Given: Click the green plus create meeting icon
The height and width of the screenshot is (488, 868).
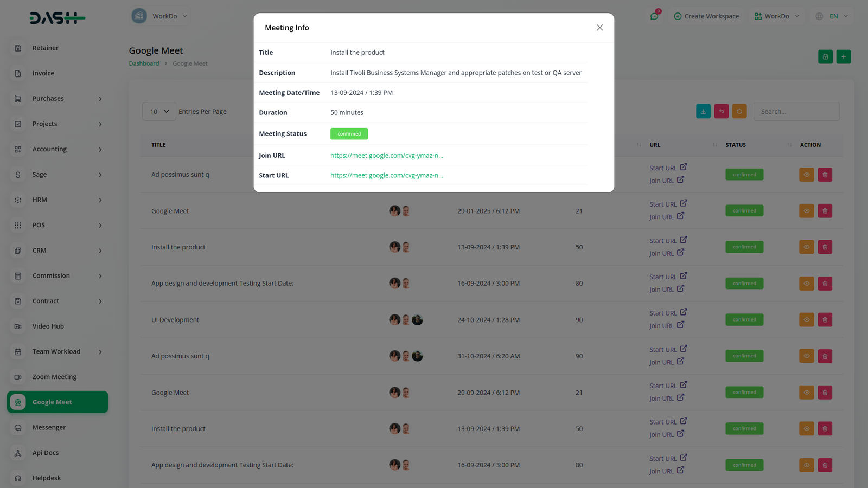Looking at the screenshot, I should tap(843, 57).
